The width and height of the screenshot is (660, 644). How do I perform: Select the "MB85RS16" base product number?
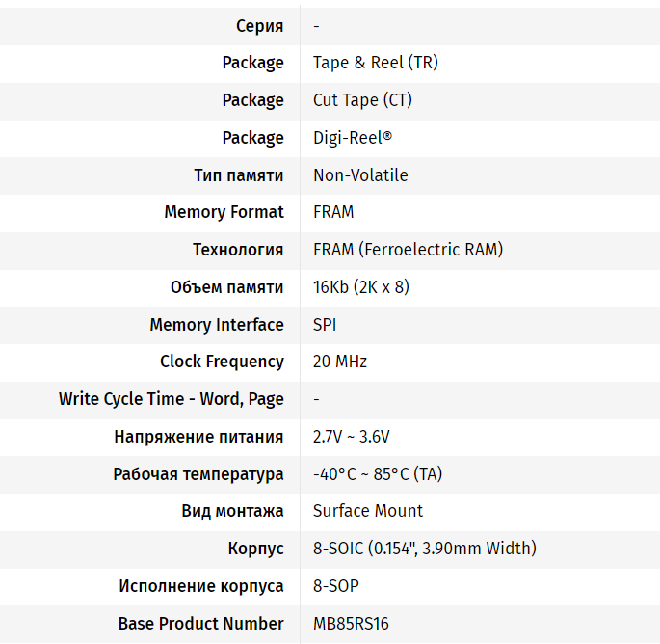coord(351,624)
